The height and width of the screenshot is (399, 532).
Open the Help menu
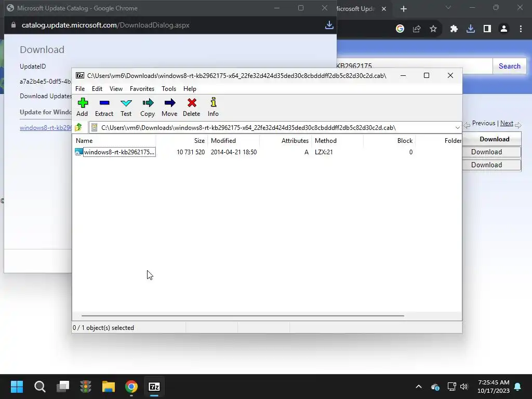190,88
